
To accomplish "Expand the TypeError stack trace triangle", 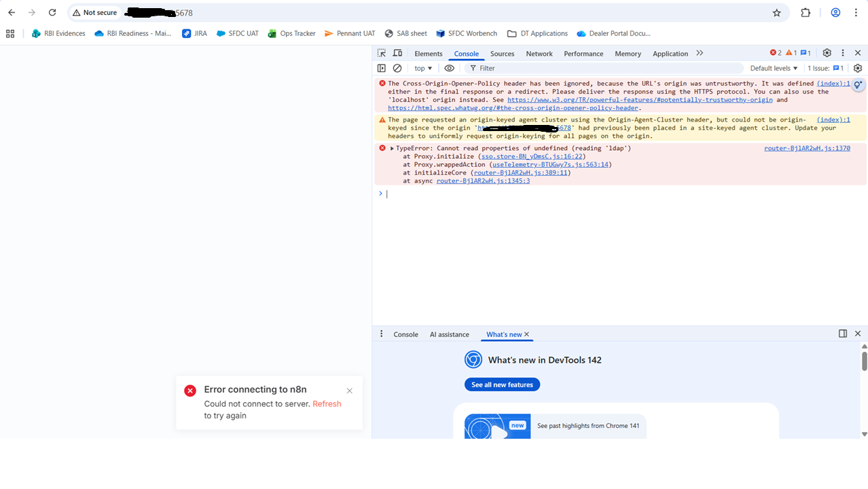I will pos(392,148).
